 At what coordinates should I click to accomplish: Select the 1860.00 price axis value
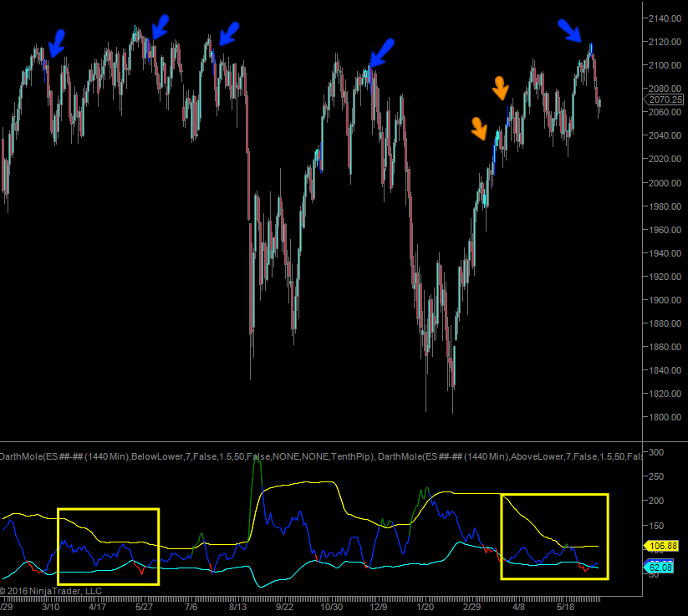coord(665,347)
